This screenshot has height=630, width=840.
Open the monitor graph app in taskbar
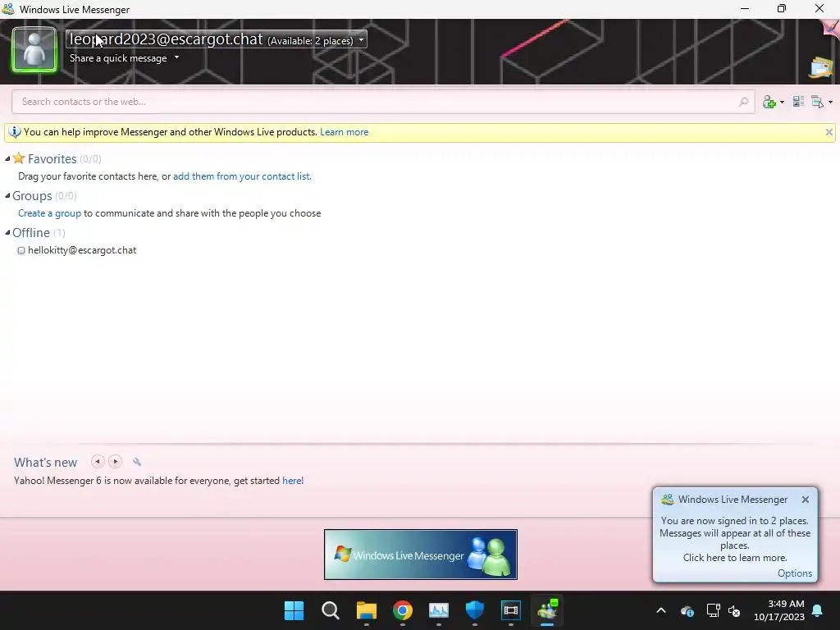(439, 610)
